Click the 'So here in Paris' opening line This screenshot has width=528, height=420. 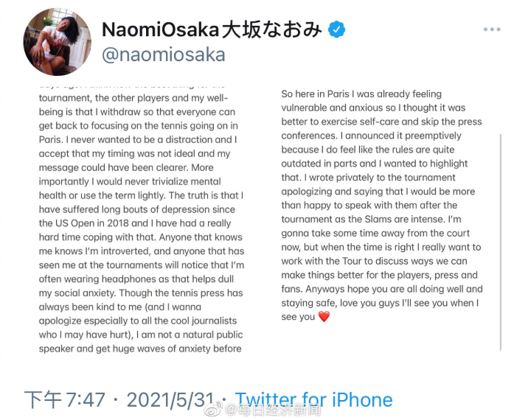[361, 94]
